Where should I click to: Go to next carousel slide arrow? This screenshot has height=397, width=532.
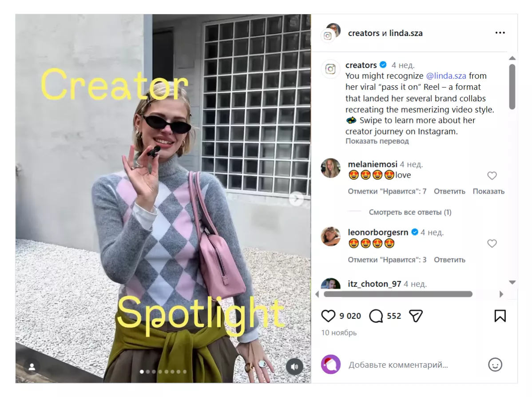coord(297,199)
